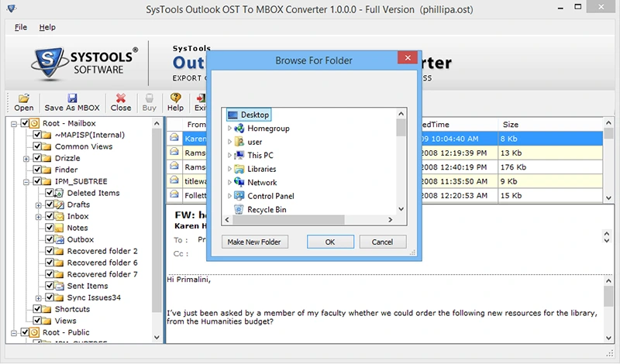Confirm folder selection with OK

pos(330,242)
